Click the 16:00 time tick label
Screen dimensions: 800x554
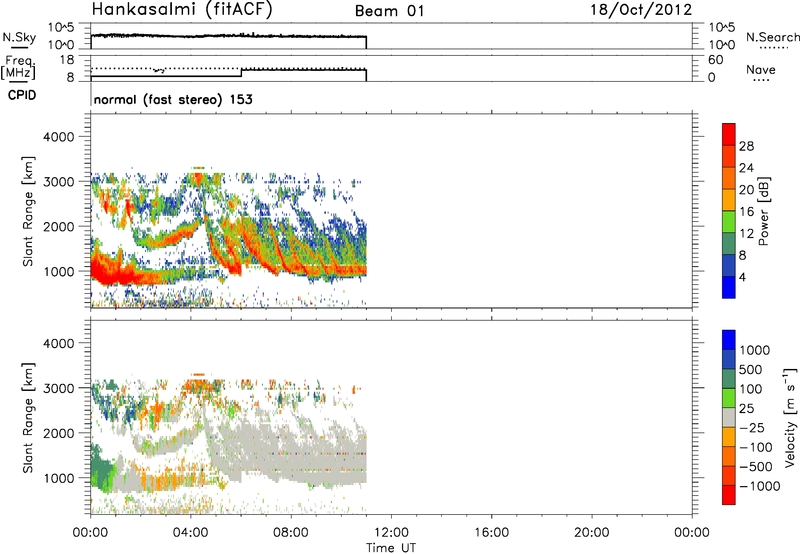click(x=491, y=533)
